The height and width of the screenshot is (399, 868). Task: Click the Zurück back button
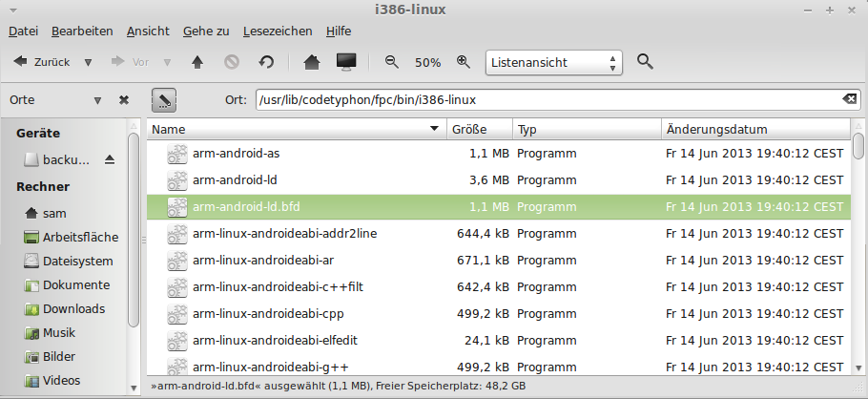click(x=42, y=62)
